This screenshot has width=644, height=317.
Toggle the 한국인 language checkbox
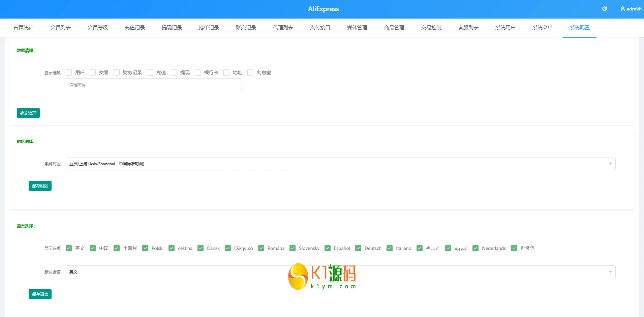coord(514,248)
